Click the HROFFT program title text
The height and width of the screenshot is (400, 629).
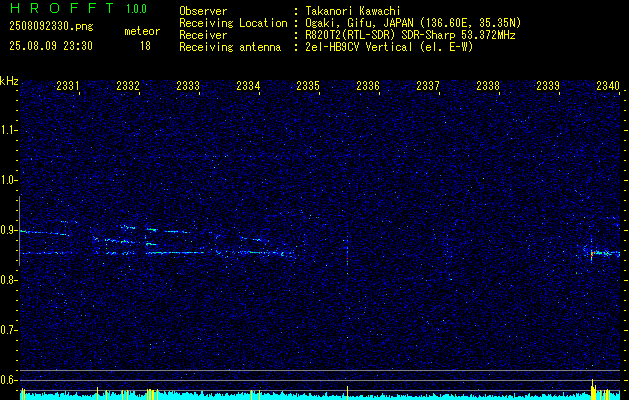tap(62, 8)
